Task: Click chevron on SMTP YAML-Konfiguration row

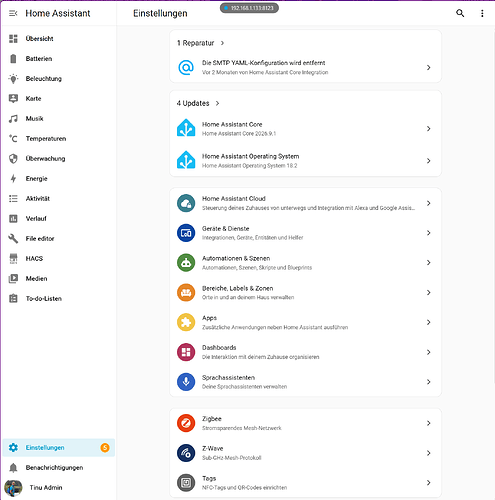Action: [429, 68]
